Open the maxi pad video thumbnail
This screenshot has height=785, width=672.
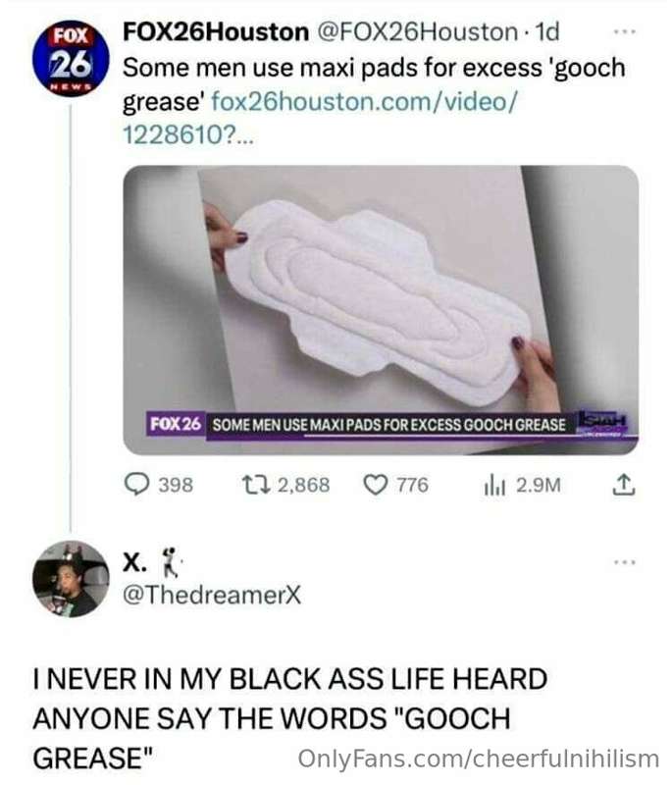[x=381, y=310]
